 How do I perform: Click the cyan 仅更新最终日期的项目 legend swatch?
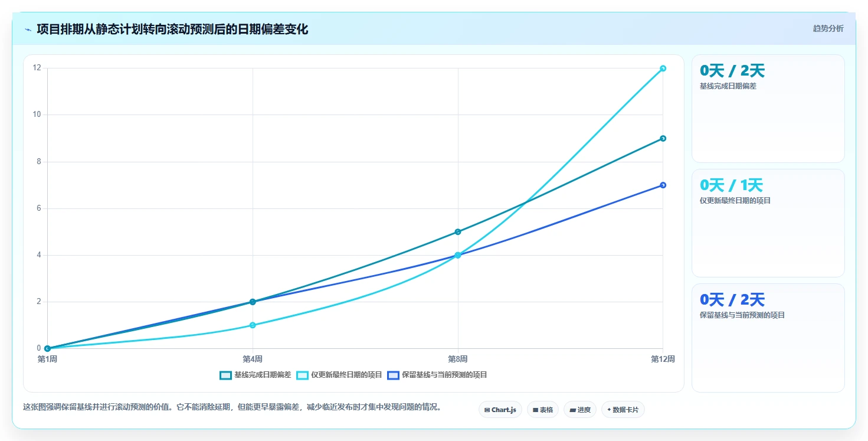click(302, 375)
